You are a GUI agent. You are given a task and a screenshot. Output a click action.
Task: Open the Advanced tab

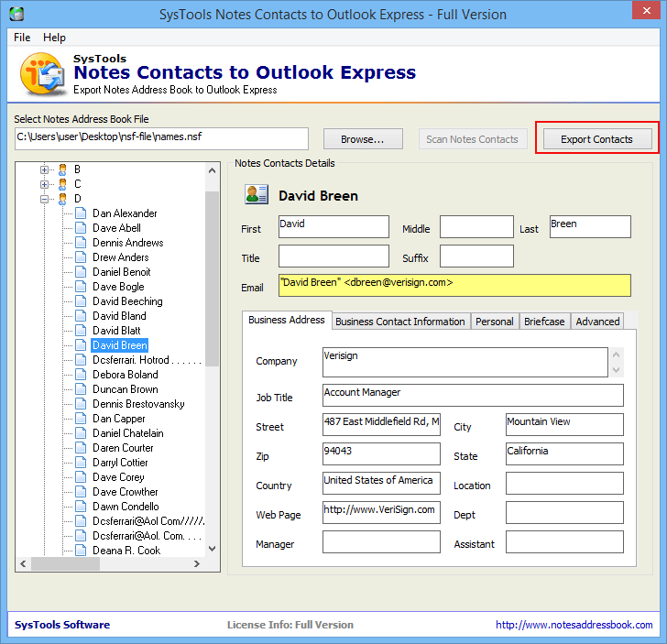(597, 322)
